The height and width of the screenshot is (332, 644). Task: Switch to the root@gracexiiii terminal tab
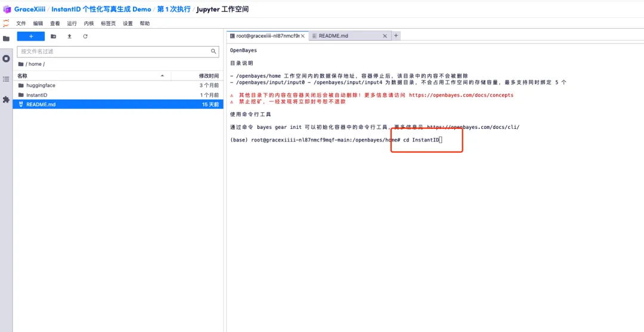point(268,36)
